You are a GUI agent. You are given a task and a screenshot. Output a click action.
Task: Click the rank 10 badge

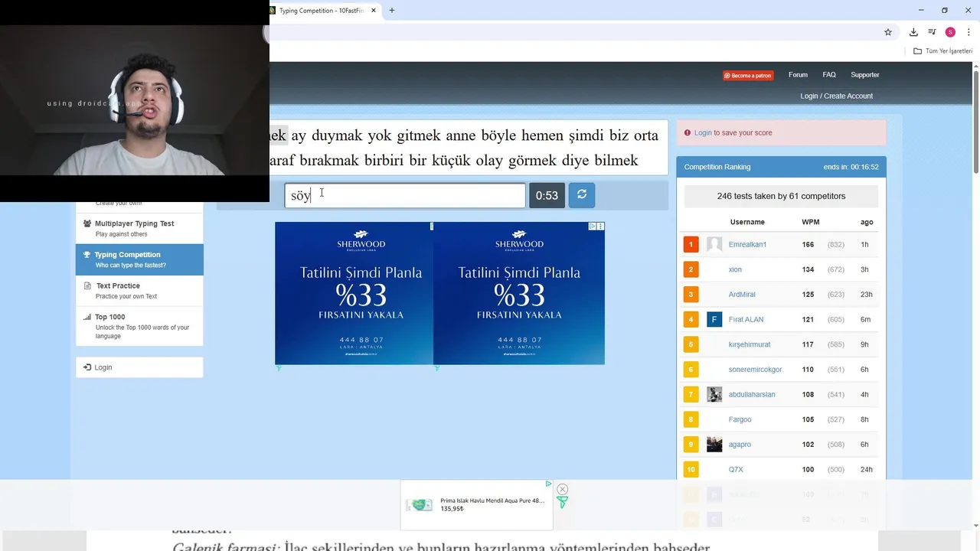(x=691, y=469)
